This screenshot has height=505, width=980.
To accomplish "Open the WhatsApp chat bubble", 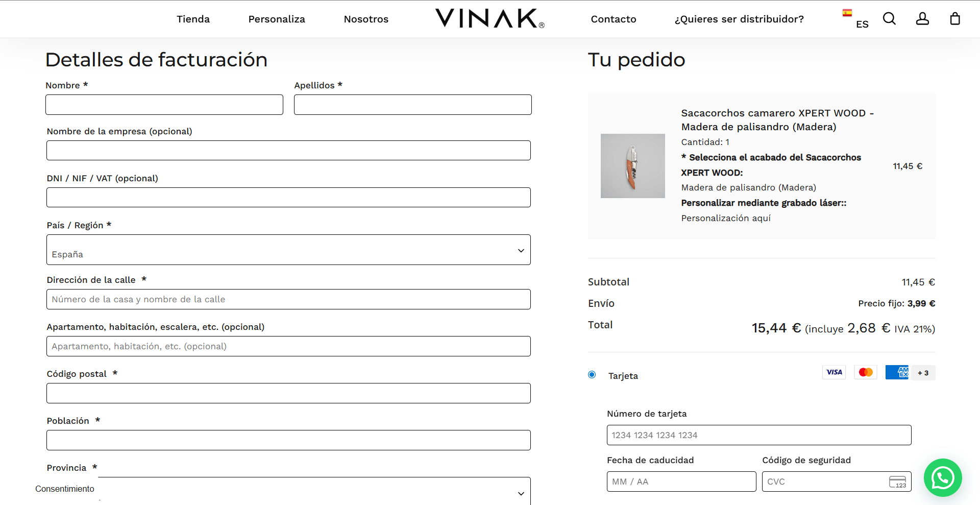I will tap(942, 478).
